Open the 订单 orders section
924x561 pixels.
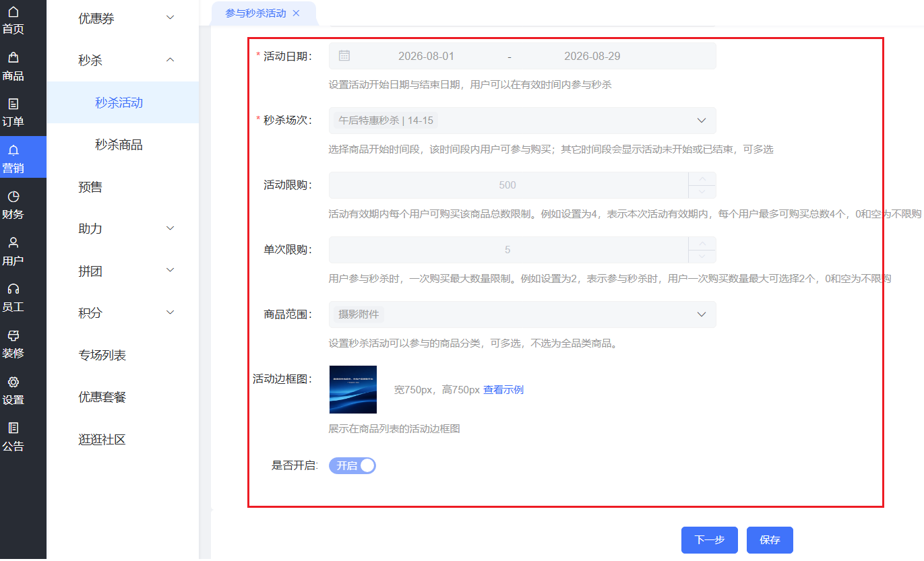(x=13, y=112)
